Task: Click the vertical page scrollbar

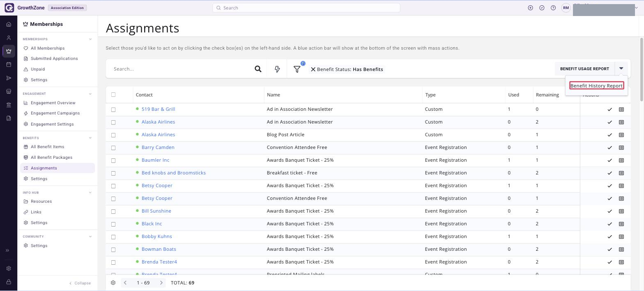Action: point(642,70)
